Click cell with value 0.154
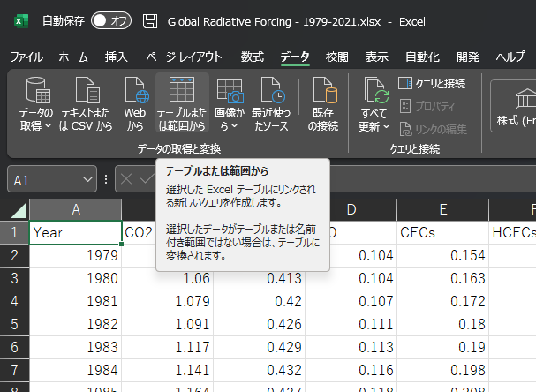Screen dimensions: 536x392 [x=442, y=255]
